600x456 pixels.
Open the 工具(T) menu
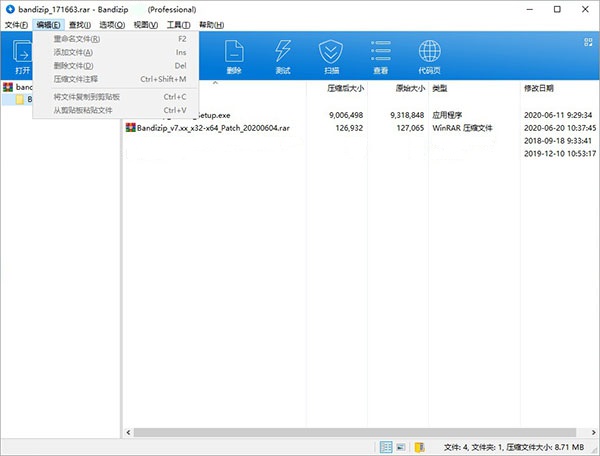[178, 25]
